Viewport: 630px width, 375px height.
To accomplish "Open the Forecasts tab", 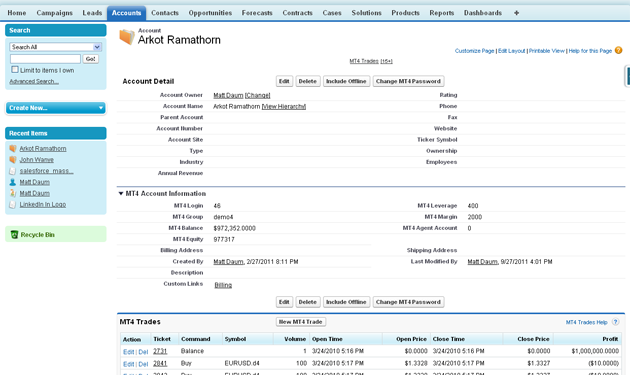I will (257, 13).
